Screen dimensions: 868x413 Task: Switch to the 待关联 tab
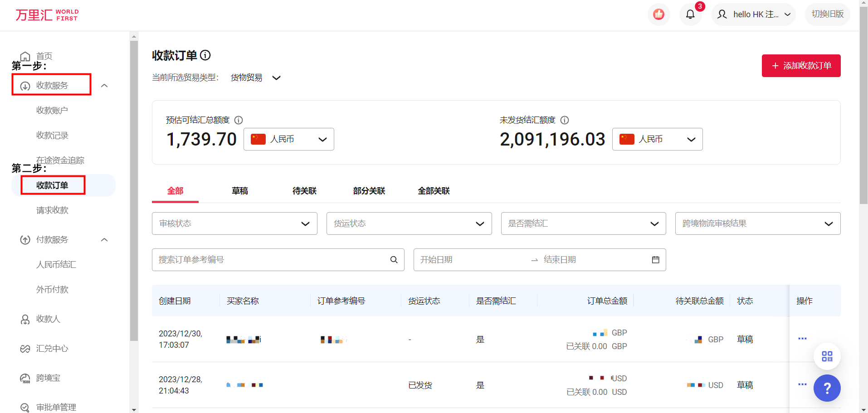coord(304,191)
